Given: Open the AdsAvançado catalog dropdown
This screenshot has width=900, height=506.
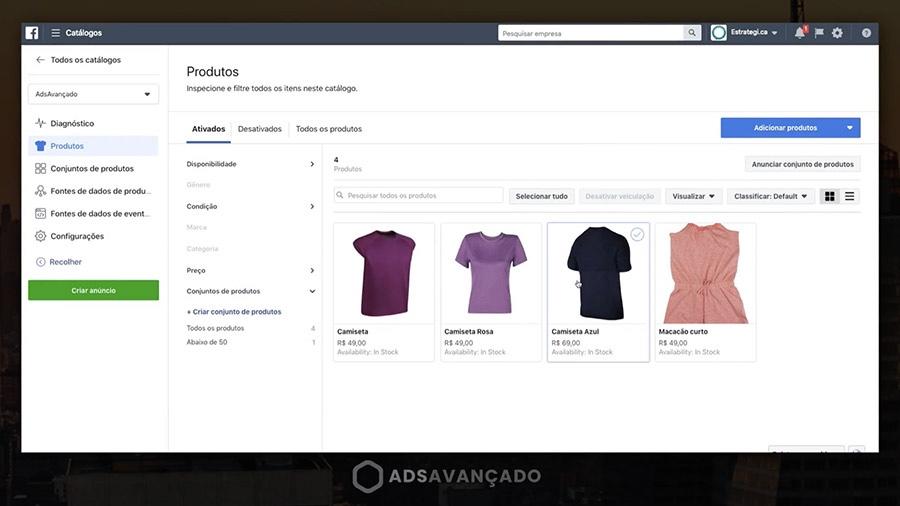Looking at the screenshot, I should [94, 94].
